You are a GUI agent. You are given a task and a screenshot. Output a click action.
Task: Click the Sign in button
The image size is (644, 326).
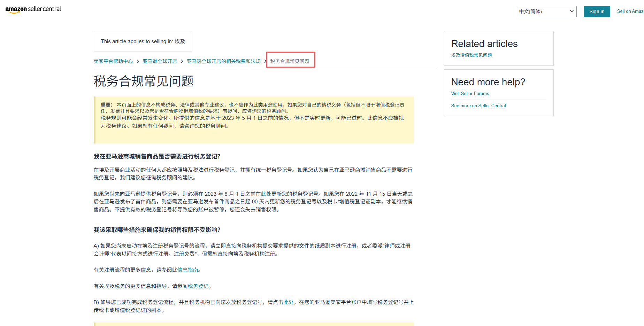point(597,11)
